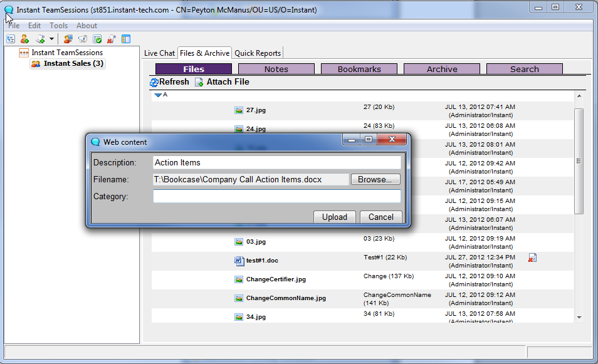Viewport: 598px width, 364px height.
Task: Click the Word document icon beside test#1.doc
Action: tap(239, 261)
